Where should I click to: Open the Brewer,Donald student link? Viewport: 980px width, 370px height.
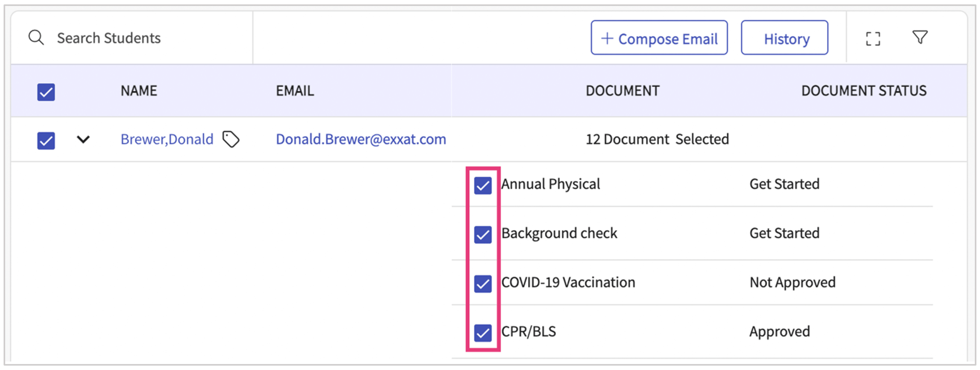click(x=167, y=140)
